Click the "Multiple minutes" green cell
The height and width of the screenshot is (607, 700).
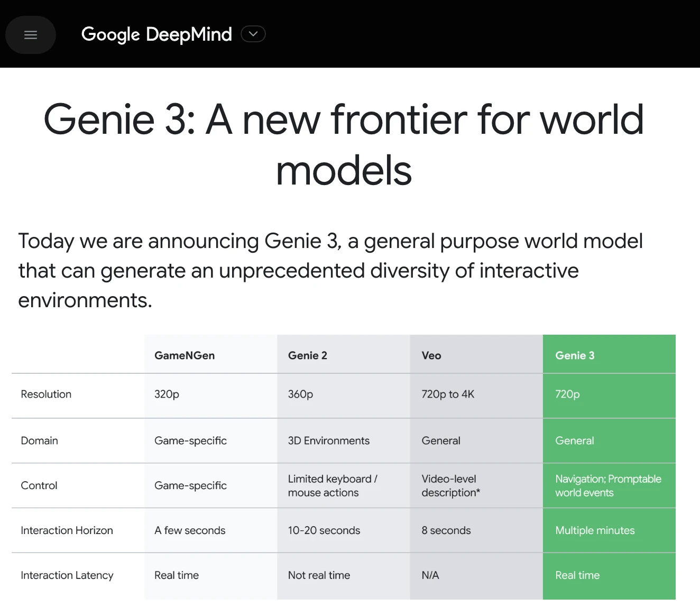pyautogui.click(x=595, y=530)
